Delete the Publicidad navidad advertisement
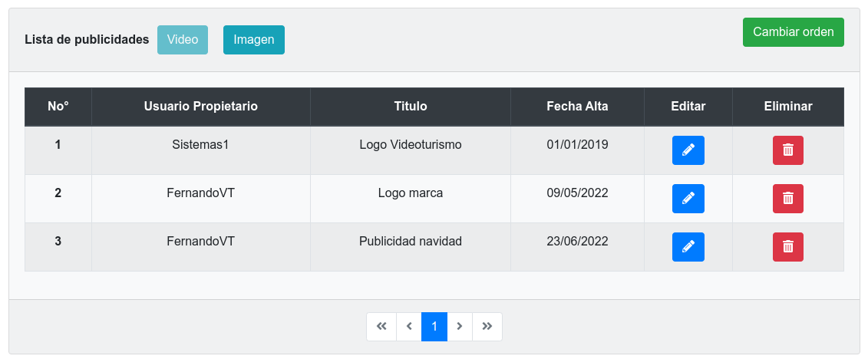 pyautogui.click(x=787, y=247)
